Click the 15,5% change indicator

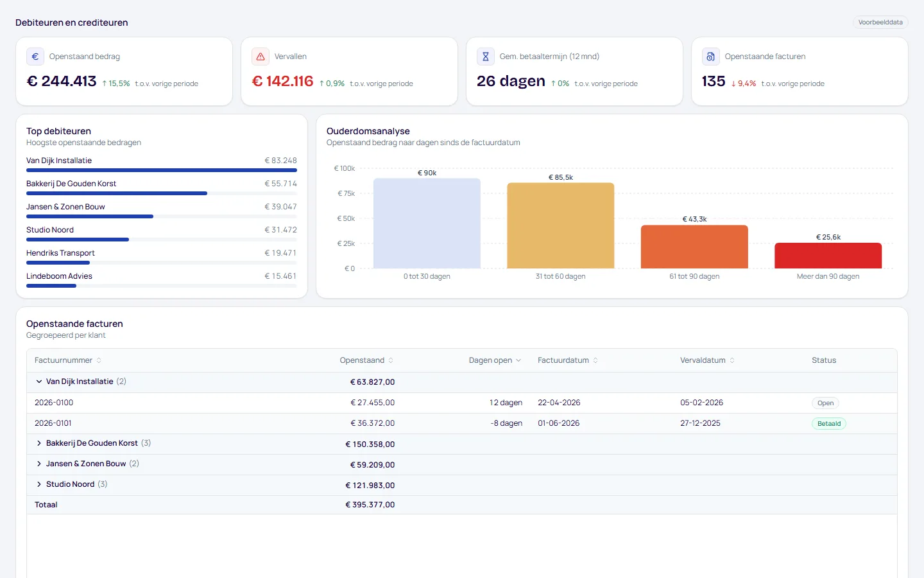pyautogui.click(x=116, y=83)
